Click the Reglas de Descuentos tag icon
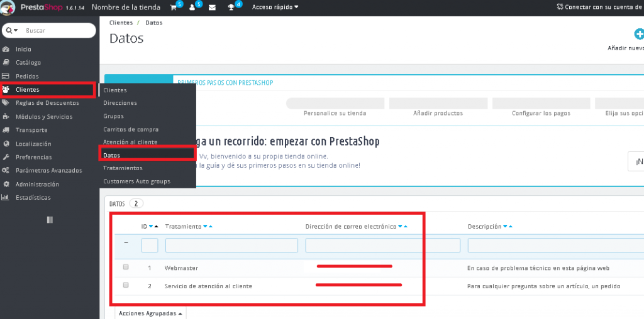Viewport: 644px width, 319px height. tap(6, 103)
